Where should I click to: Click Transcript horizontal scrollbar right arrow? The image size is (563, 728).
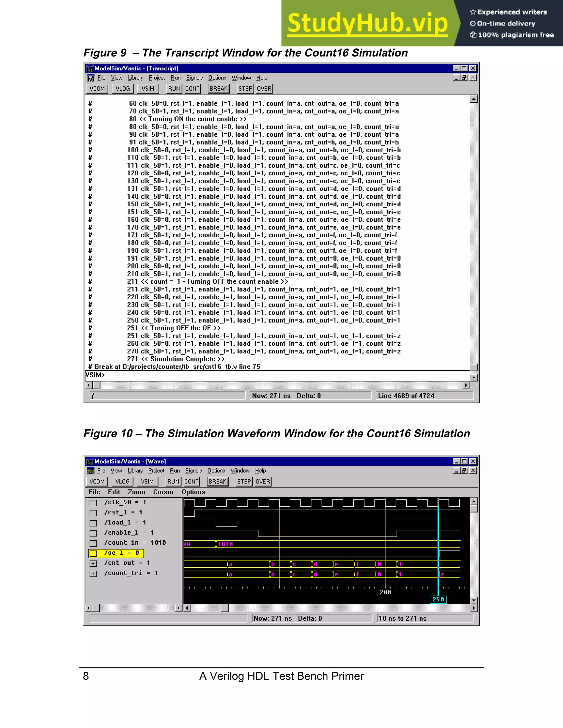click(x=466, y=385)
